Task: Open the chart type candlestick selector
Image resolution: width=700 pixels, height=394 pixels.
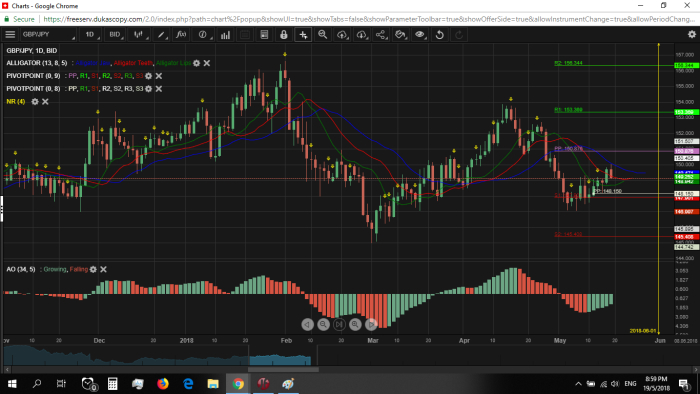Action: coord(139,34)
